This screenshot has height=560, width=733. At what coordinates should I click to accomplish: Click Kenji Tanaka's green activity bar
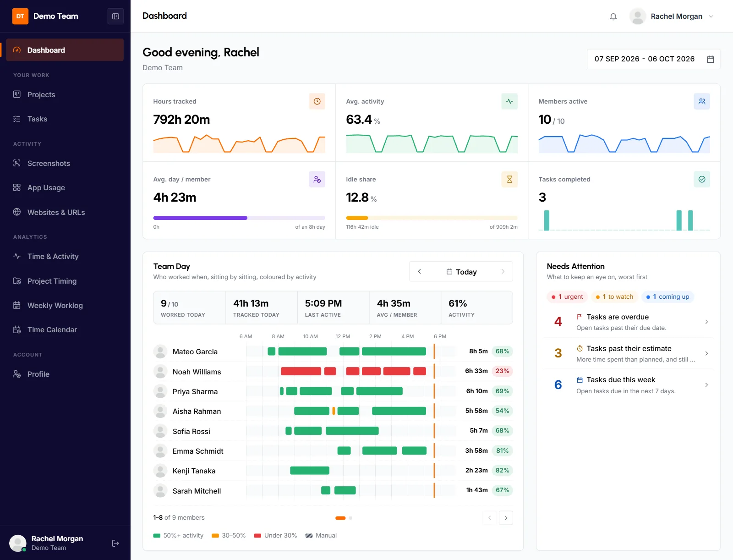point(310,471)
